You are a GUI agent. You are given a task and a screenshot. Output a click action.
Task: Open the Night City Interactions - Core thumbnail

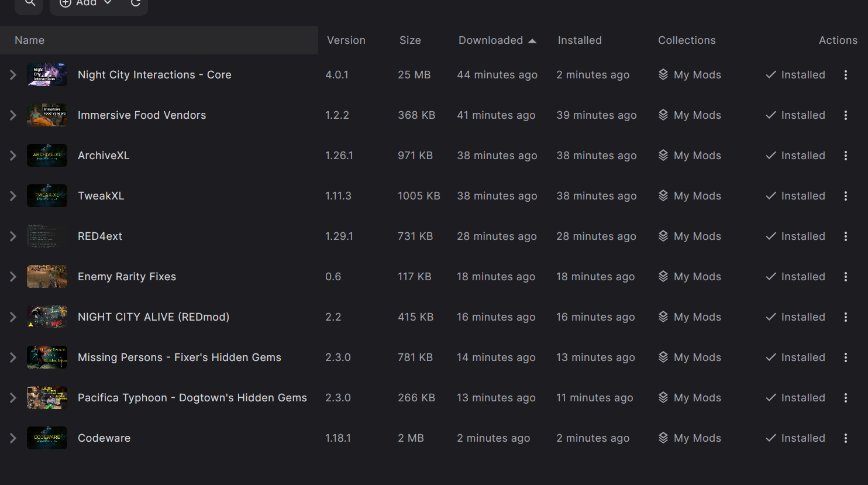tap(47, 75)
